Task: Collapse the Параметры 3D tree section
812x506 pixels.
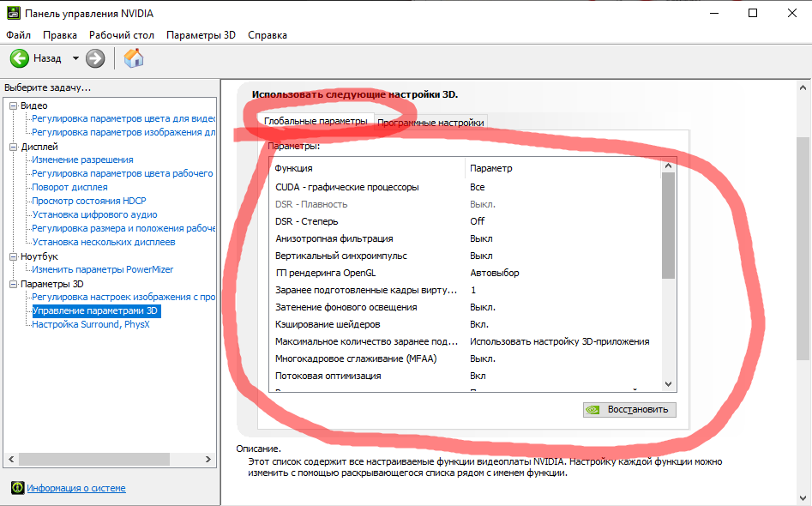Action: click(x=14, y=284)
